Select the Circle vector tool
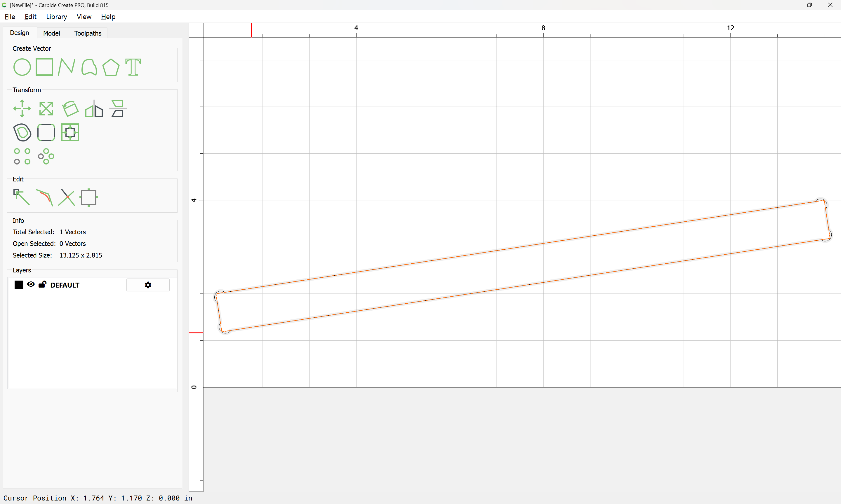Screen dimensions: 841x504 pyautogui.click(x=22, y=67)
